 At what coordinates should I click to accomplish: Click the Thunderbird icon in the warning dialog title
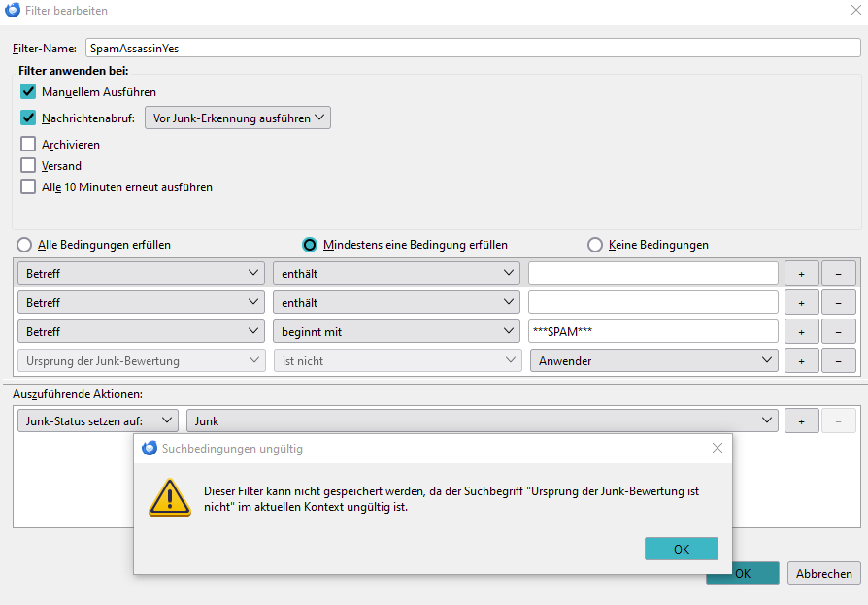[x=150, y=449]
